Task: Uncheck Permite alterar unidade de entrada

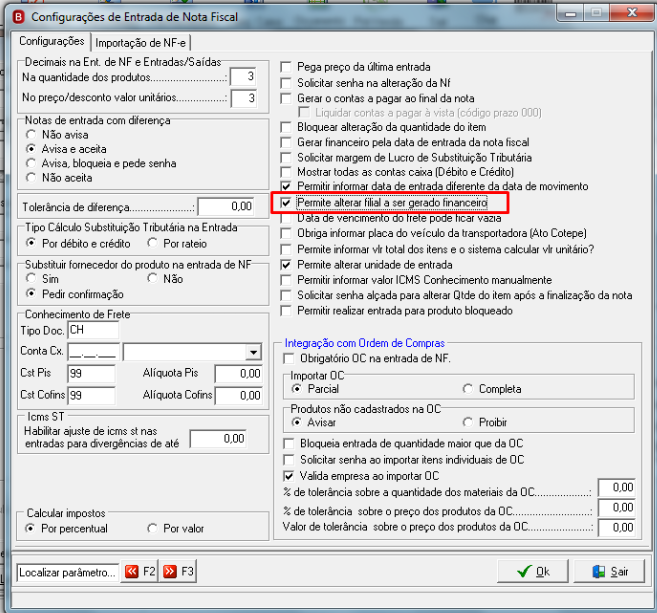Action: pyautogui.click(x=286, y=265)
